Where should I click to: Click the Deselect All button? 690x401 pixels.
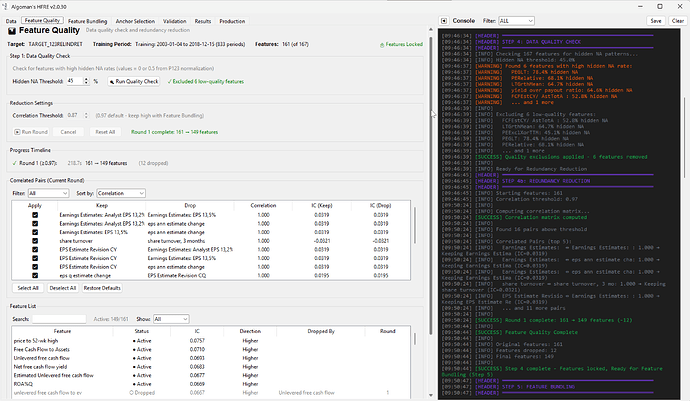[x=63, y=288]
